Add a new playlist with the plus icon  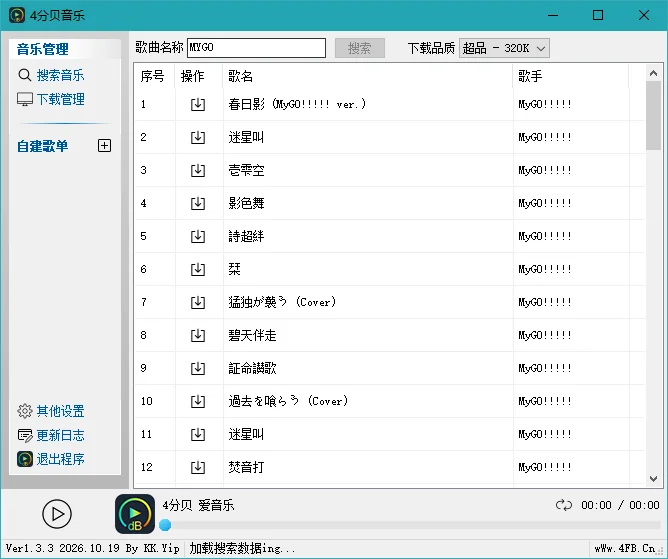(x=104, y=146)
